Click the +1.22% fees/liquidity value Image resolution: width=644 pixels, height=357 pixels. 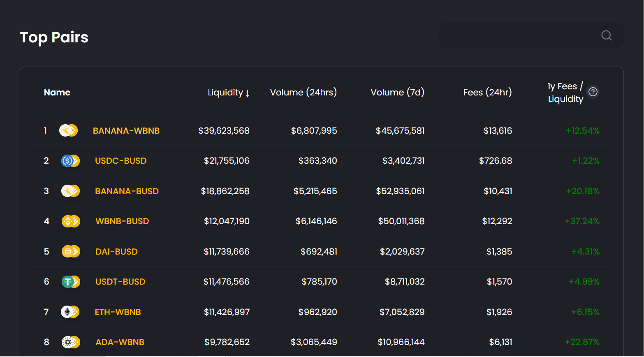click(586, 161)
